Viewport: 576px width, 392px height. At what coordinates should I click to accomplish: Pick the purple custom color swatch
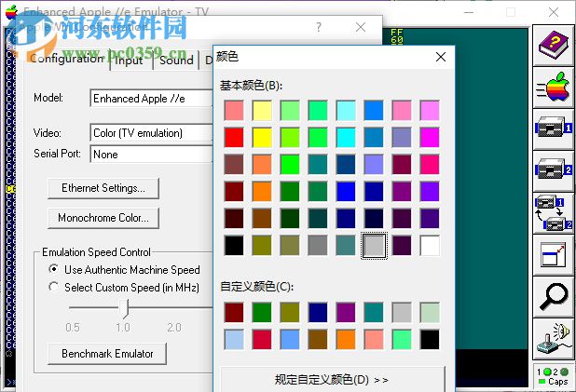click(346, 312)
